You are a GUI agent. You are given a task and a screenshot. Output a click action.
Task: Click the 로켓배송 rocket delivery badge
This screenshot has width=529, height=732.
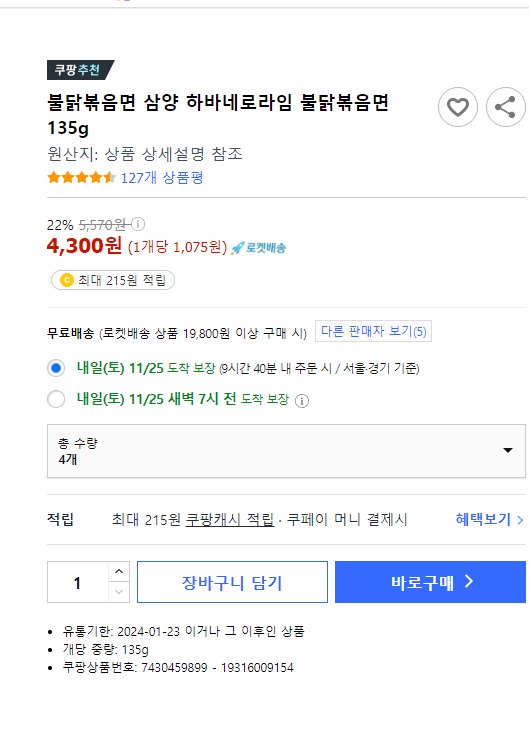click(x=258, y=247)
